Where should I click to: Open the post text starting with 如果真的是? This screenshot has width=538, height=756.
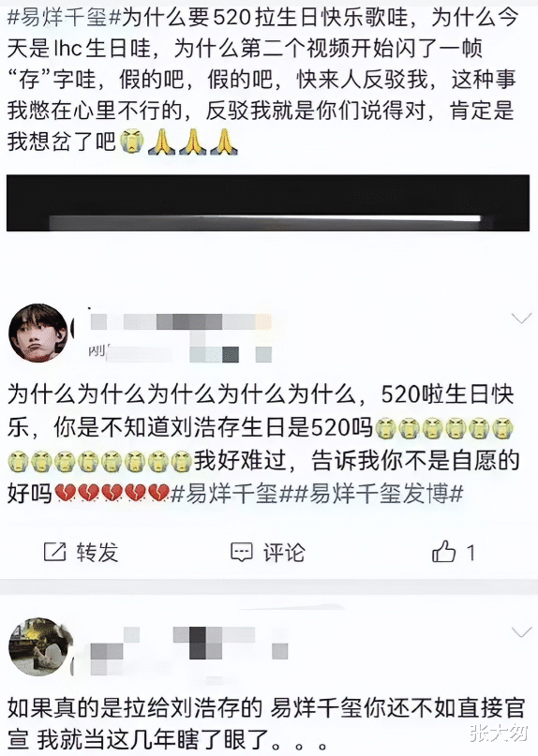(266, 722)
